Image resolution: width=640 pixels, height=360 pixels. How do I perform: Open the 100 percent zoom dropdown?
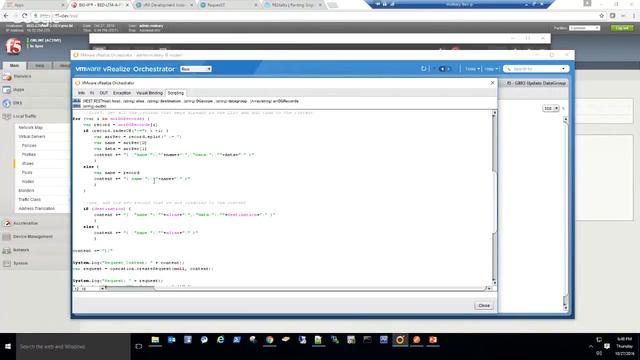tap(551, 108)
